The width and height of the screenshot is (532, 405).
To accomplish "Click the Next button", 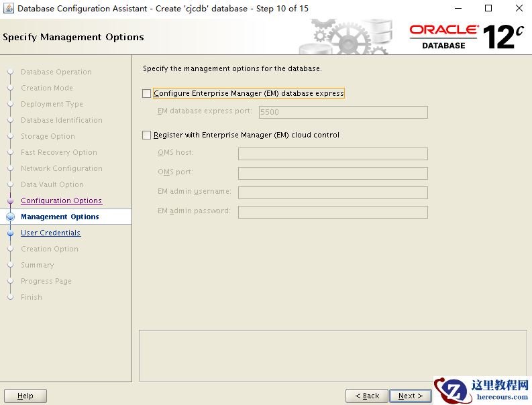I will (411, 396).
